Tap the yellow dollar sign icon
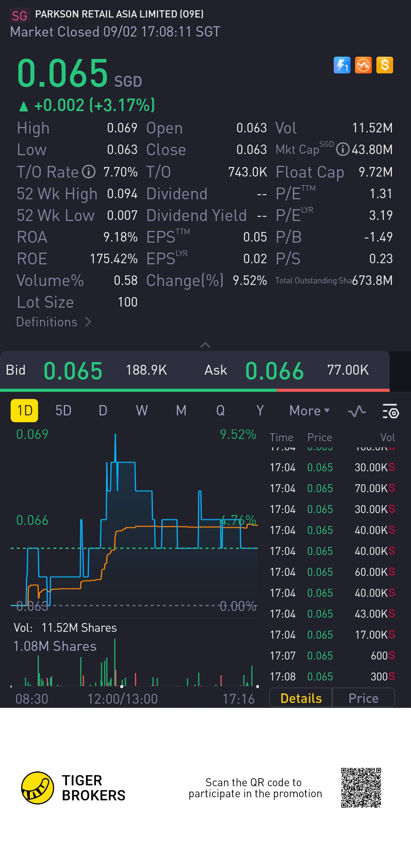 pos(384,65)
